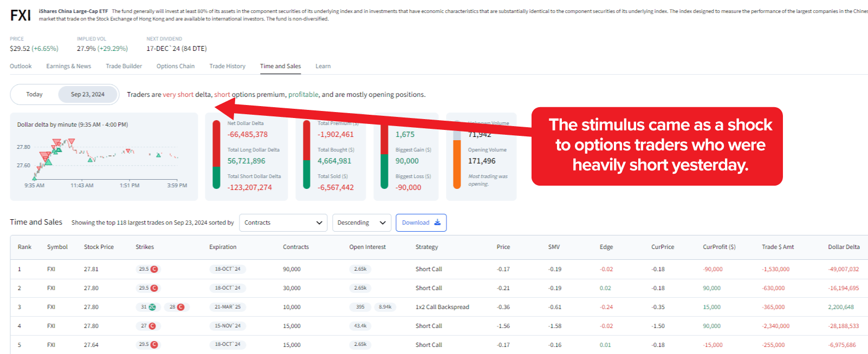Click the Total Bought 4,664,981 value
The height and width of the screenshot is (354, 868).
tap(334, 161)
